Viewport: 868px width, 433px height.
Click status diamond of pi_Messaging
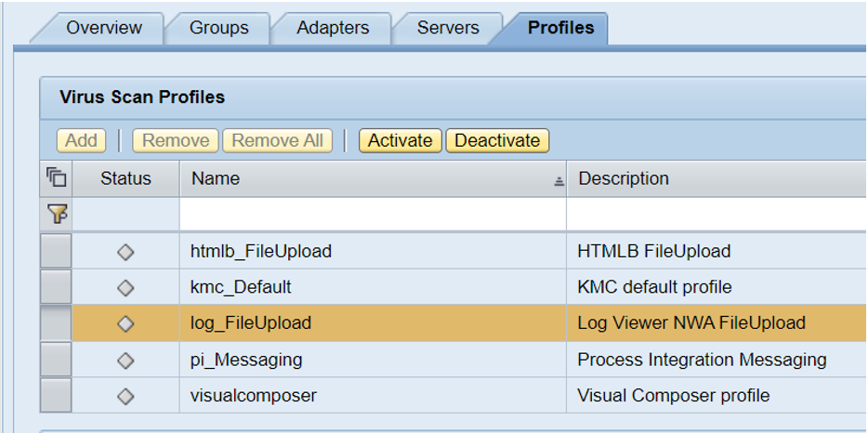tap(125, 361)
